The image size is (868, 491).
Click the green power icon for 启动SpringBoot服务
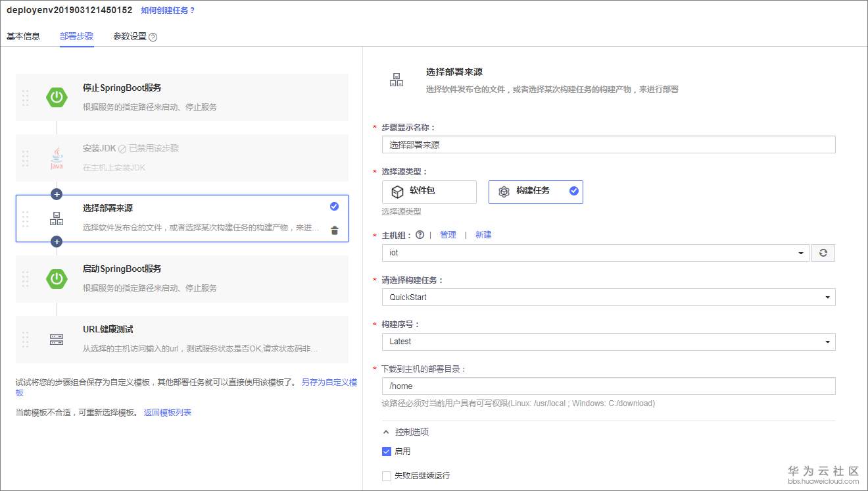(57, 278)
